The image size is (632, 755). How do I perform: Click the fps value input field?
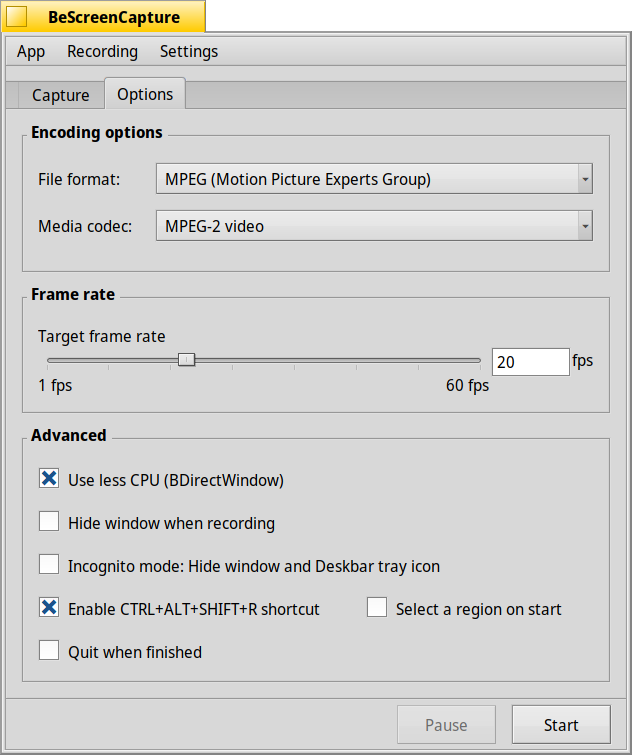click(x=530, y=362)
